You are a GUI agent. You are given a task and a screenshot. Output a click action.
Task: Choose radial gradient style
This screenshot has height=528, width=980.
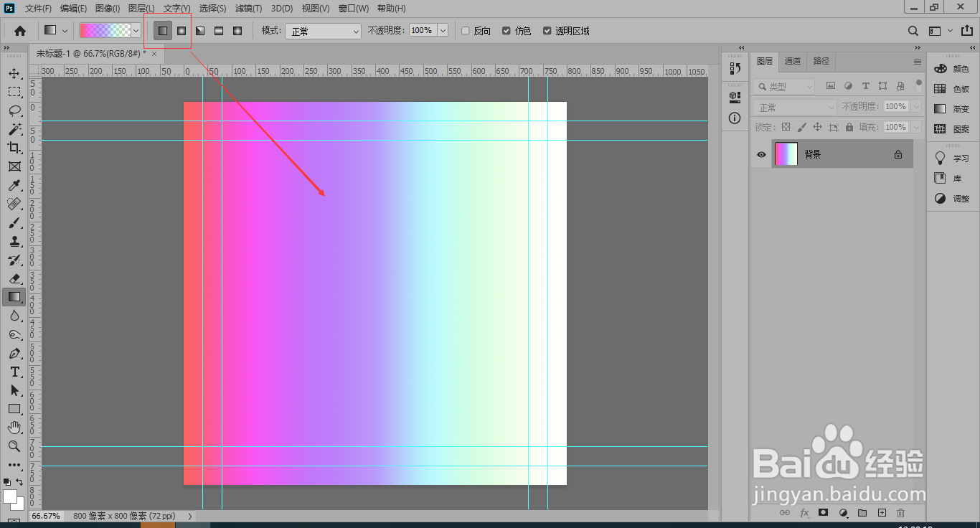182,31
